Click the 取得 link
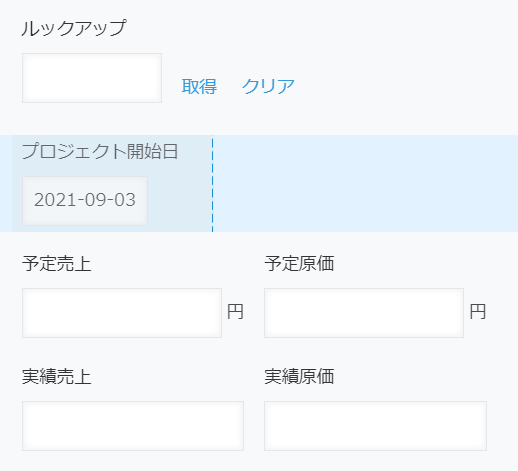 pos(199,86)
